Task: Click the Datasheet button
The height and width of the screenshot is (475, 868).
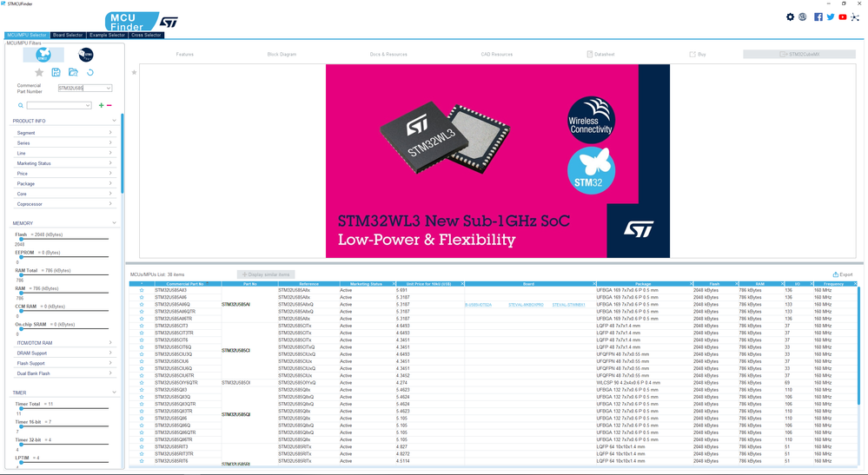Action: pyautogui.click(x=600, y=54)
